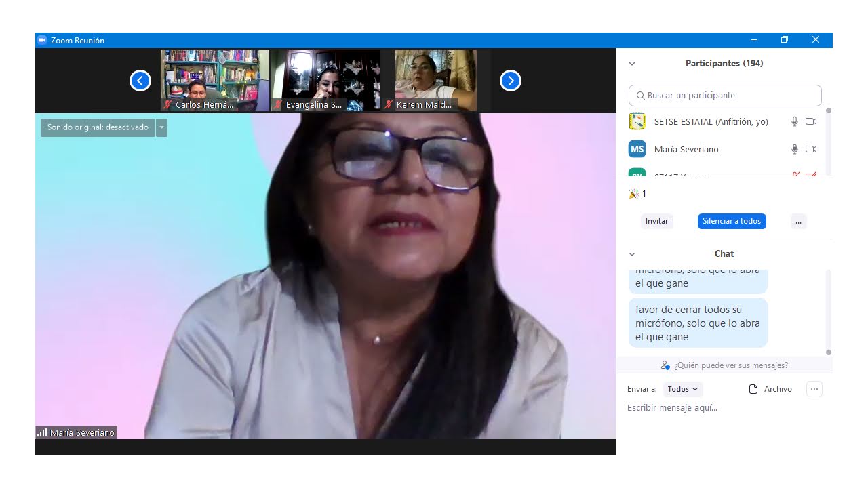Click the Archivo file attach button
Image resolution: width=868 pixels, height=488 pixels.
[x=770, y=389]
